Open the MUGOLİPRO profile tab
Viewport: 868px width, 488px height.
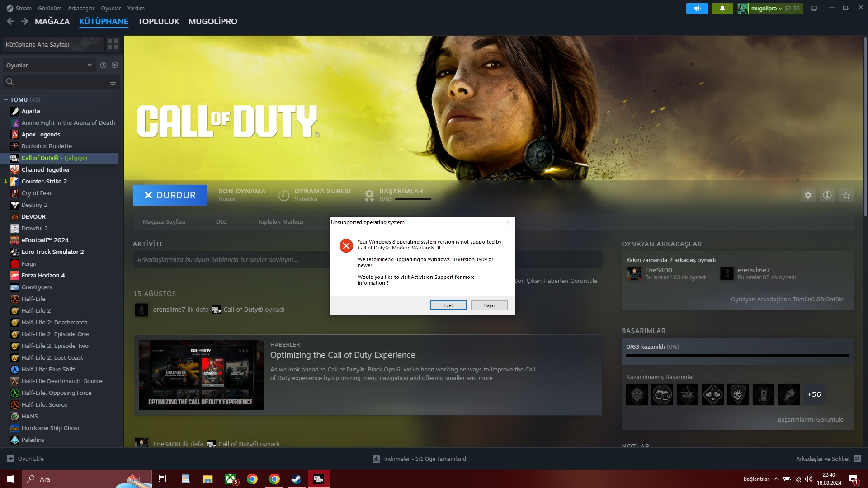(213, 21)
